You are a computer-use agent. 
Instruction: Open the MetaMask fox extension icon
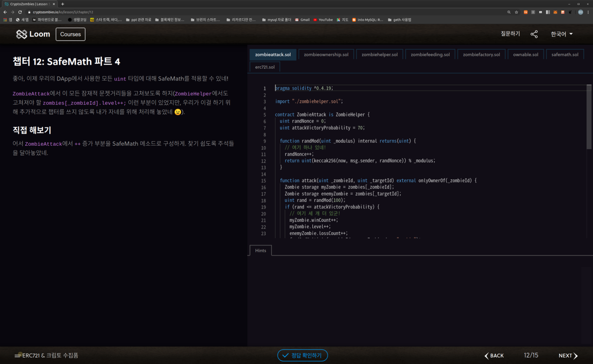(555, 12)
